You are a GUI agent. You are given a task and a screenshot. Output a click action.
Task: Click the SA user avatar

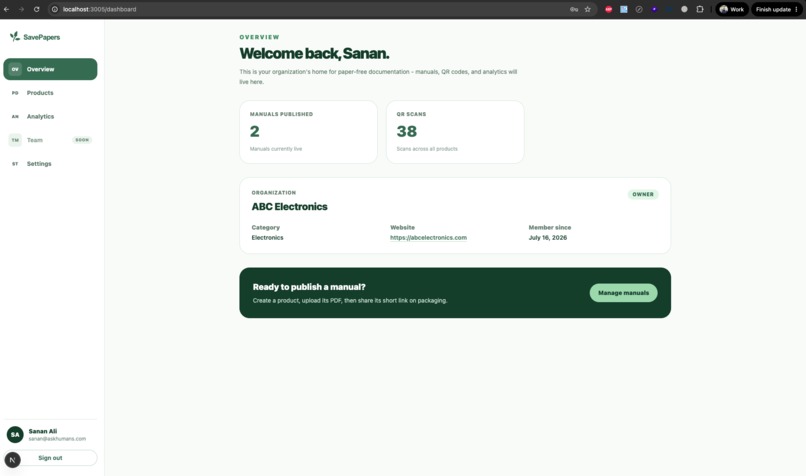[15, 434]
